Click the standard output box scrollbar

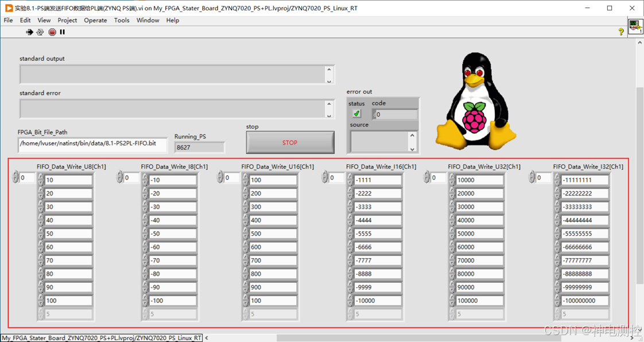pos(329,74)
